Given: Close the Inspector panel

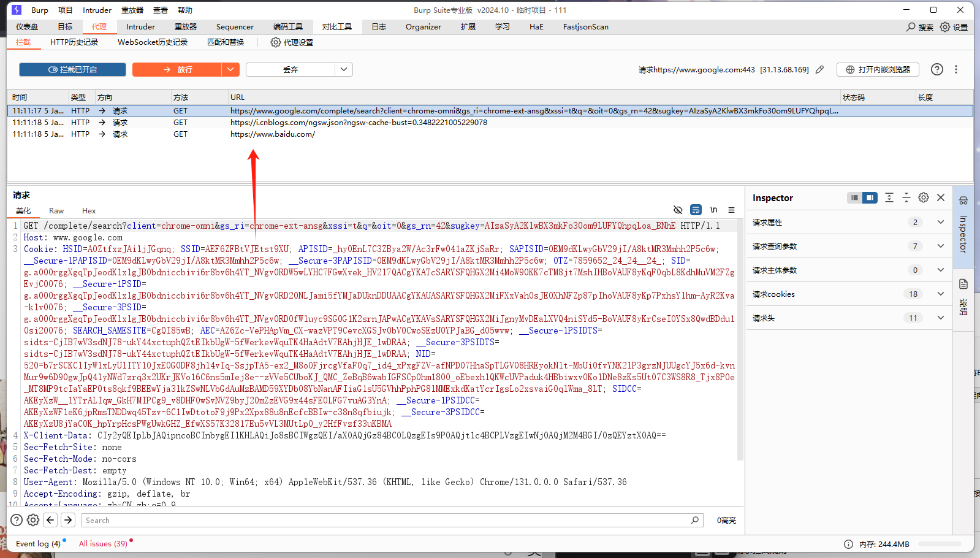Looking at the screenshot, I should (x=941, y=197).
